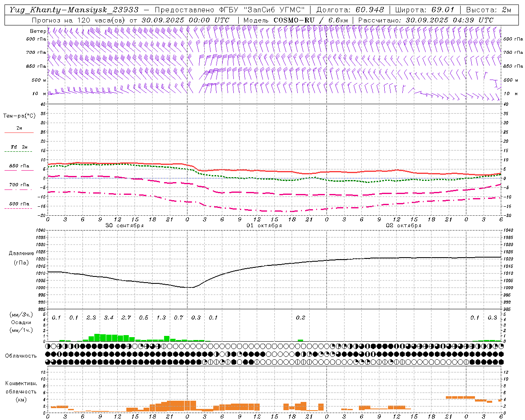The image size is (525, 420).
Task: Click the date label 30 сентября
Action: click(124, 226)
